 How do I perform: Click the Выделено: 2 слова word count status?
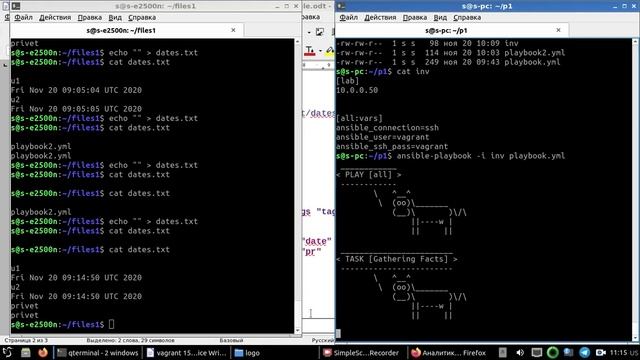point(130,340)
